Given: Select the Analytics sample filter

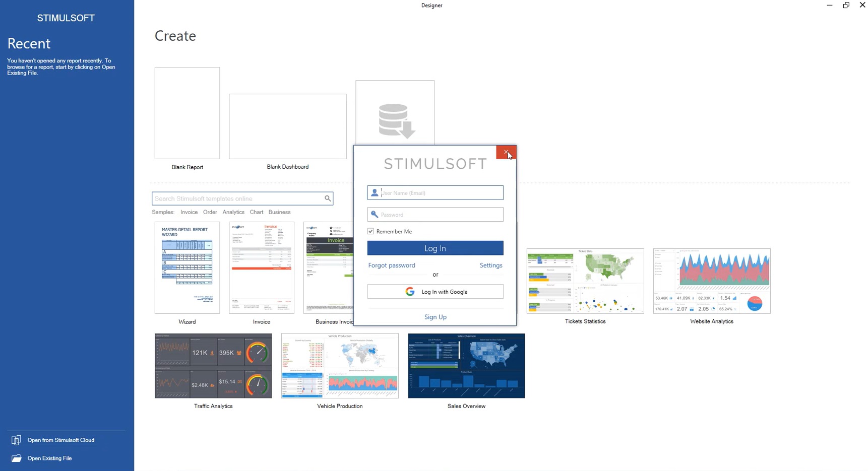Looking at the screenshot, I should tap(233, 212).
